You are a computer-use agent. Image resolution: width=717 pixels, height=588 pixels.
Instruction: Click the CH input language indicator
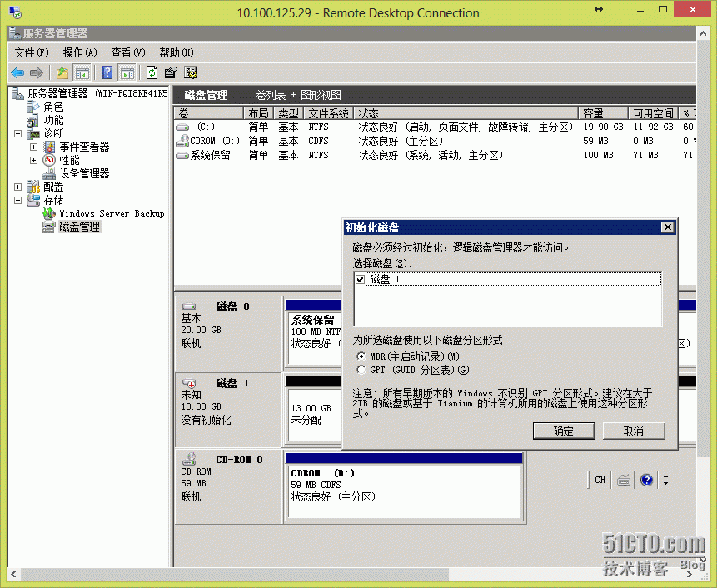600,480
